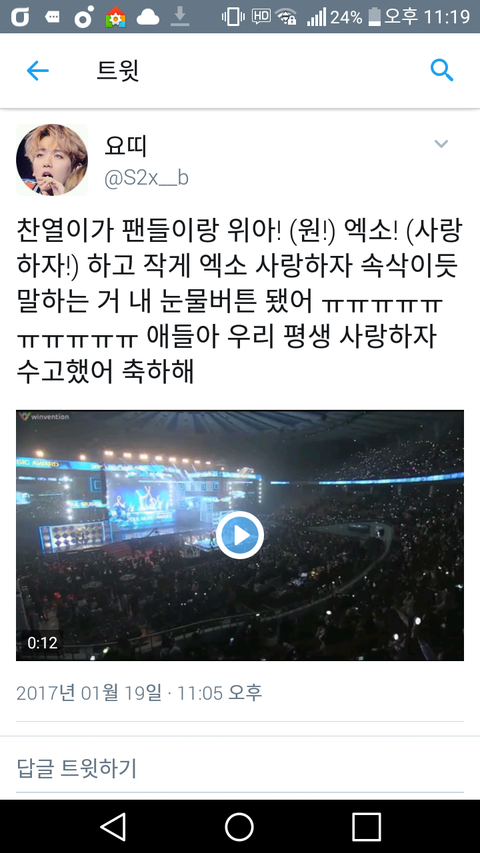The width and height of the screenshot is (480, 853).
Task: Tap the download arrow notification icon
Action: pos(180,17)
